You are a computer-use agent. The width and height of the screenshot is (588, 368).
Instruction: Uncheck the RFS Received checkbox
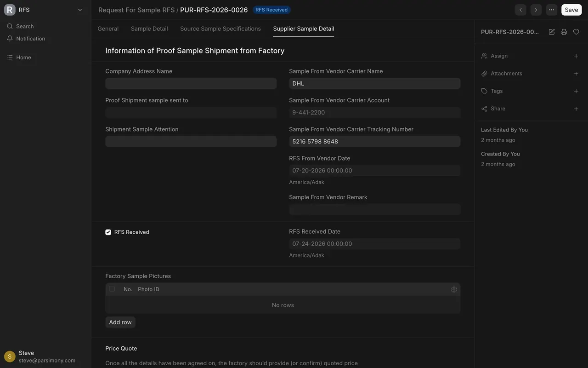(x=108, y=232)
